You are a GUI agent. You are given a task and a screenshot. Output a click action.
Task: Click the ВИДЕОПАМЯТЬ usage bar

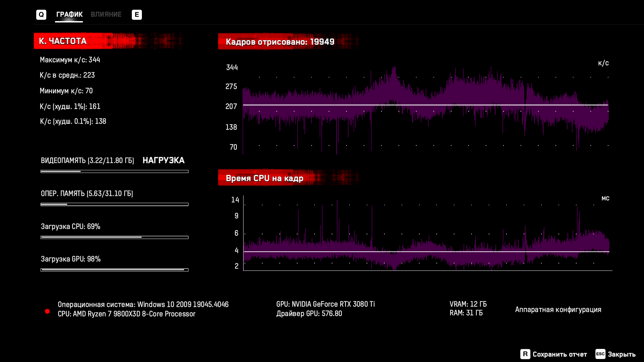(114, 171)
